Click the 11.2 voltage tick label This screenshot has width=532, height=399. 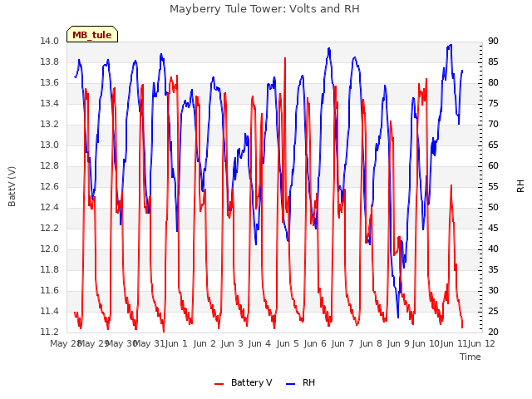(x=49, y=332)
